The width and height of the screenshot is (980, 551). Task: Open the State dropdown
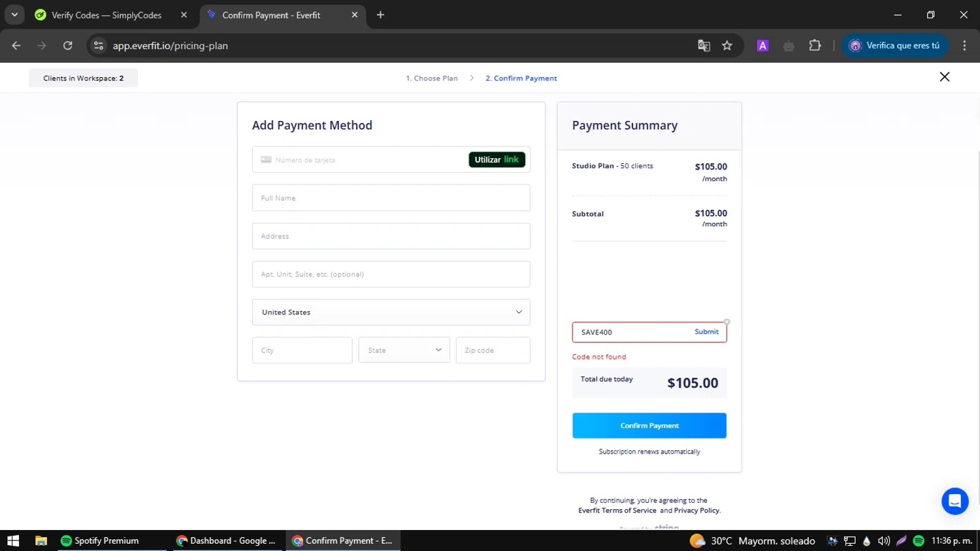[404, 350]
